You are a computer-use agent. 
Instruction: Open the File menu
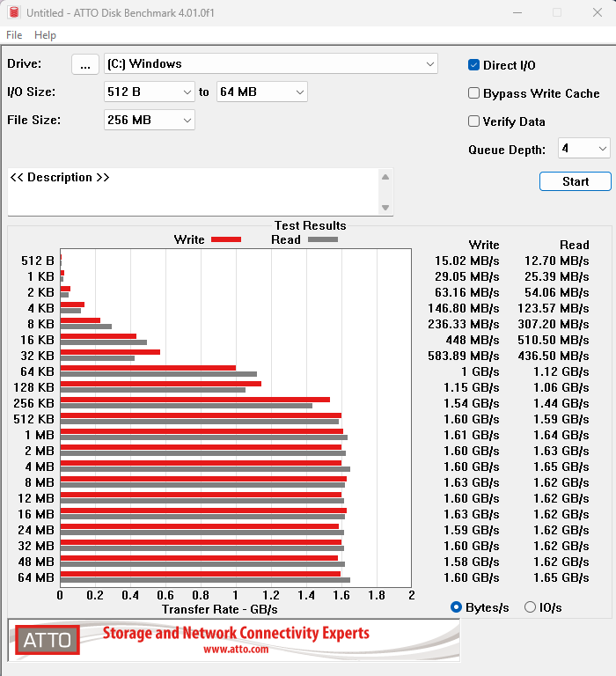click(14, 35)
